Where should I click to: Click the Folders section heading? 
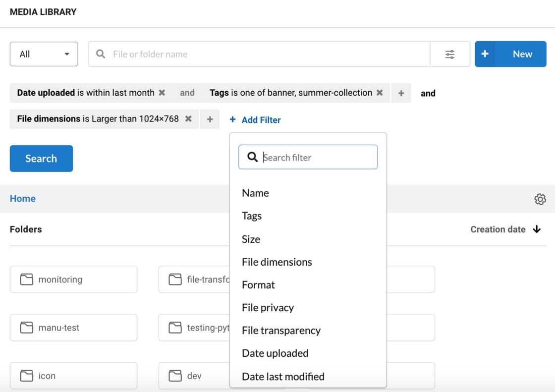pos(26,229)
